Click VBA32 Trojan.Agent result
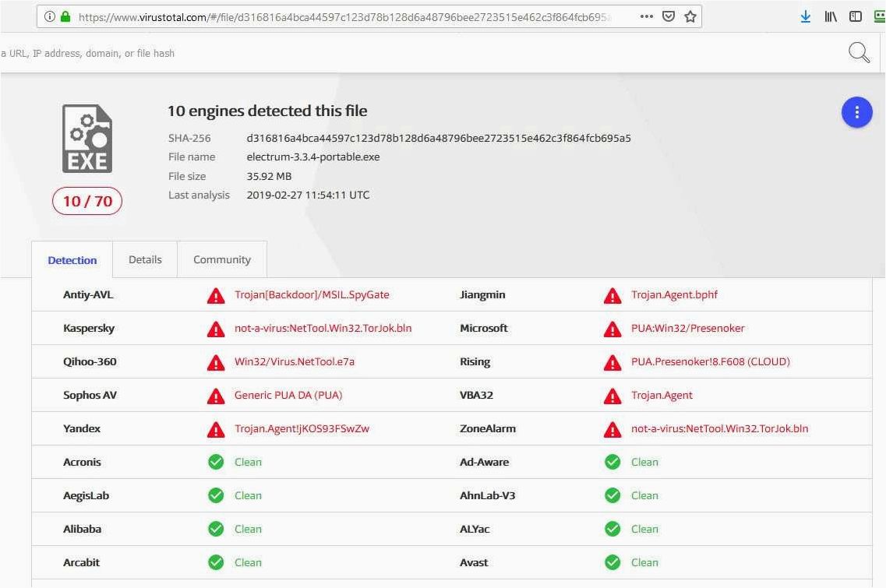Viewport: 886px width, 588px height. [662, 395]
